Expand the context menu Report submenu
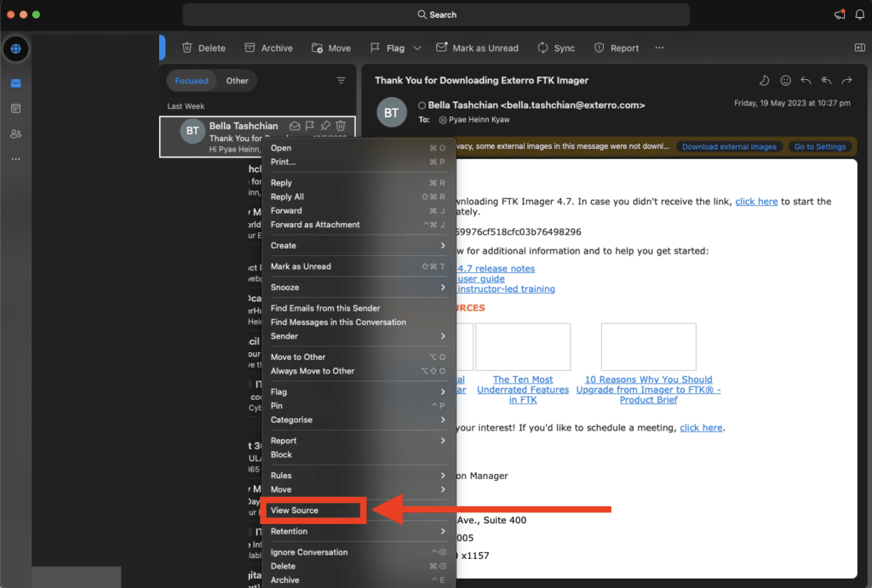The image size is (872, 588). (x=359, y=441)
